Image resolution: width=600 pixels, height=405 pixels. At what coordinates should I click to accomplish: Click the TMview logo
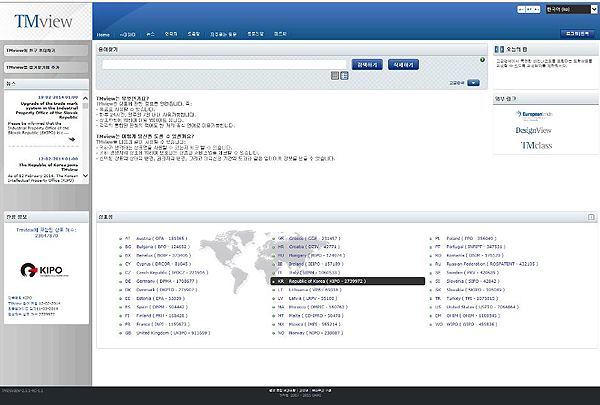[x=43, y=21]
